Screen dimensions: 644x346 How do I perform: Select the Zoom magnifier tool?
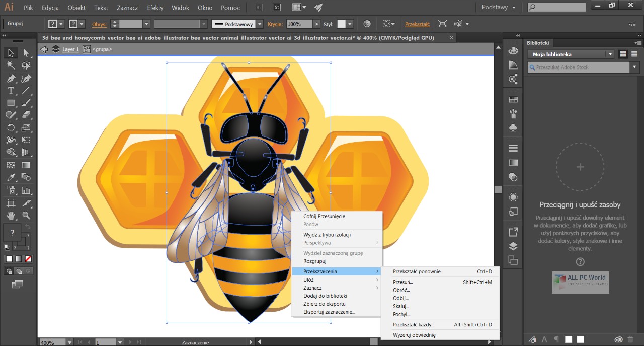(26, 216)
